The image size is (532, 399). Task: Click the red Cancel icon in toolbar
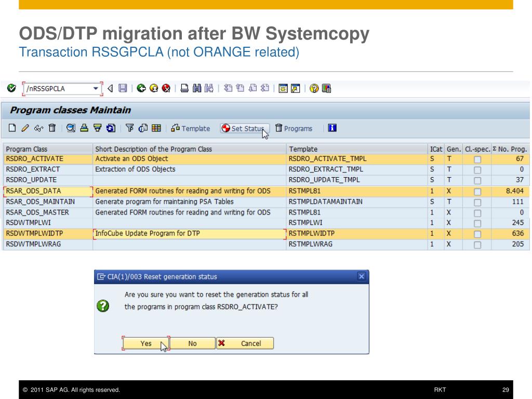point(166,88)
